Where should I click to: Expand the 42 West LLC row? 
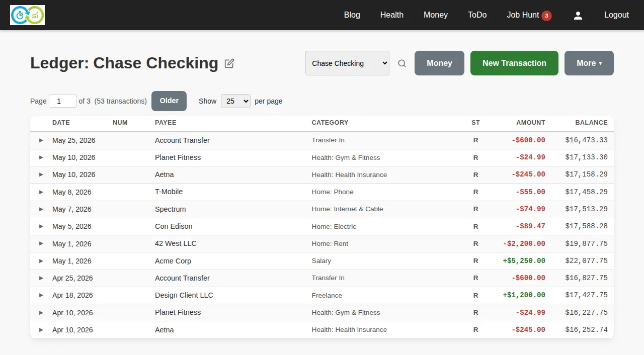coord(41,243)
